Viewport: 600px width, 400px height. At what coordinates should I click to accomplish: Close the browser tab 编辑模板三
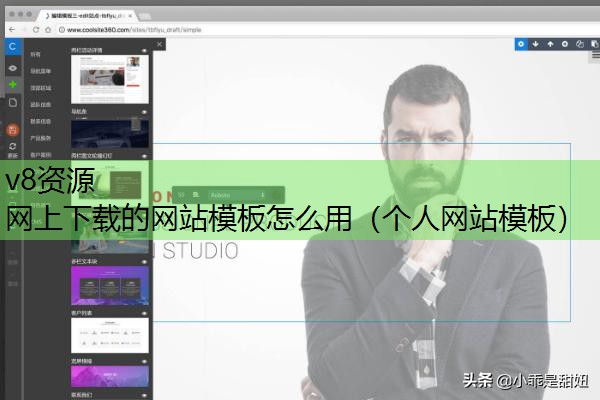(130, 16)
